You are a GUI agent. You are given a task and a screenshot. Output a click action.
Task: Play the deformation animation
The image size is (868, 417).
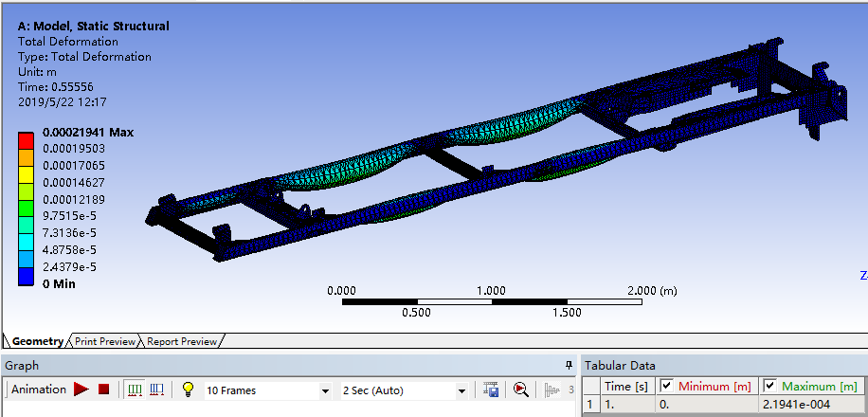pyautogui.click(x=81, y=390)
